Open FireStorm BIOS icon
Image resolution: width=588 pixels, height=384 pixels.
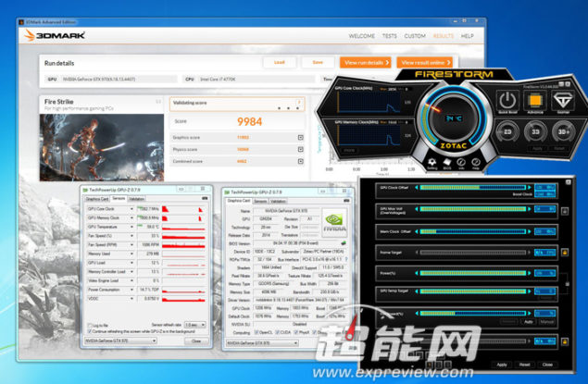pyautogui.click(x=446, y=163)
